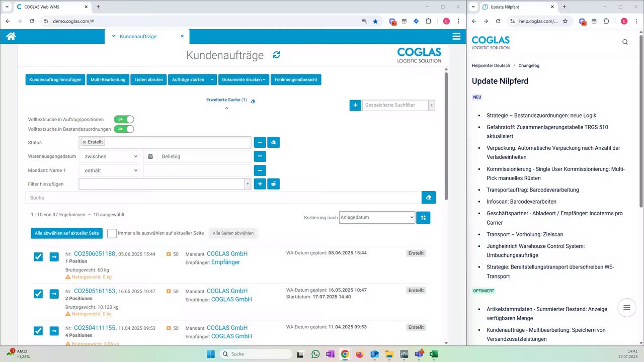
Task: Go to the COGLAS home dashboard icon
Action: tap(11, 36)
